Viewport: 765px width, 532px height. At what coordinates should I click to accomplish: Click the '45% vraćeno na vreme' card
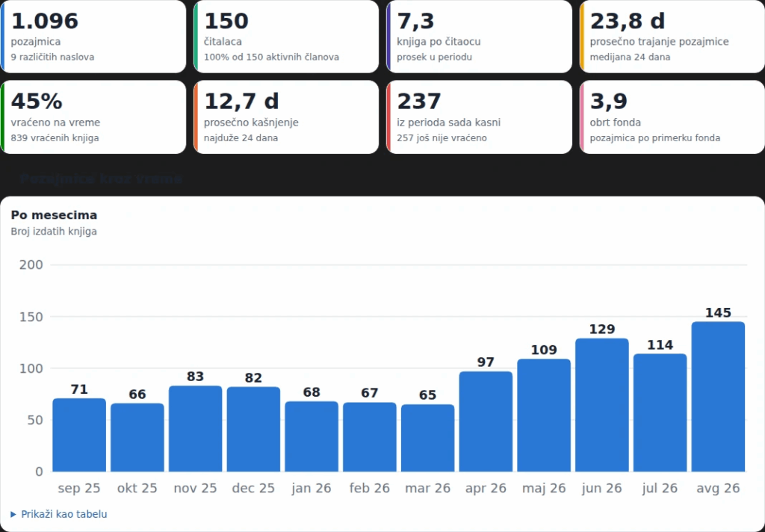click(x=93, y=117)
